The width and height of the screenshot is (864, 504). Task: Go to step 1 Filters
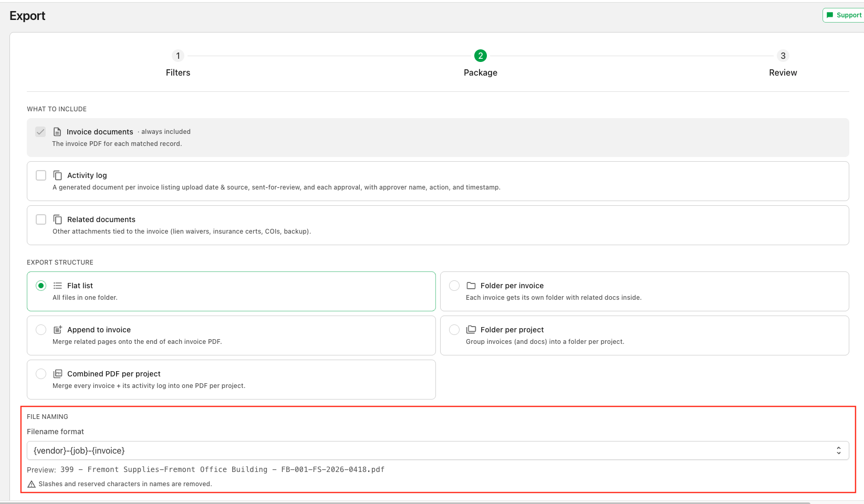point(178,64)
